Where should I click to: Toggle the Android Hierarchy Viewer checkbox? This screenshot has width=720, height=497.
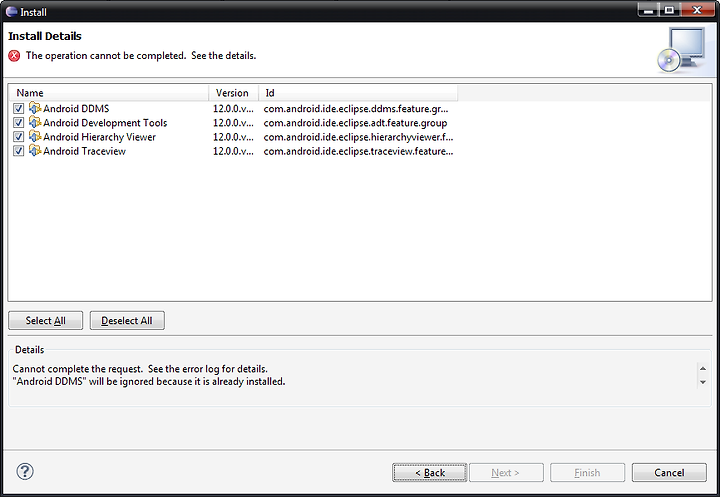click(18, 137)
